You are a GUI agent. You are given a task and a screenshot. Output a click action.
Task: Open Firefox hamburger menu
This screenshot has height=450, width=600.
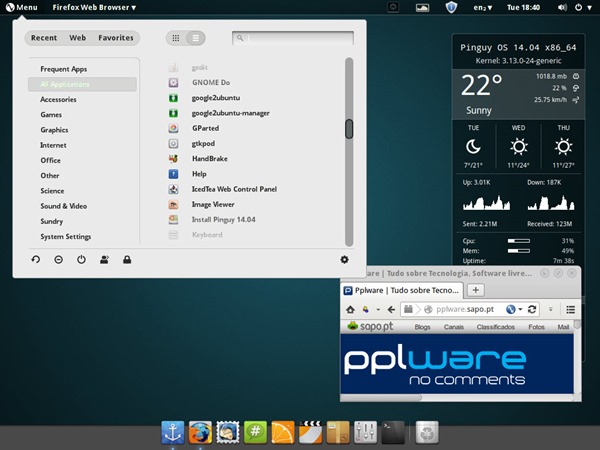tap(571, 310)
